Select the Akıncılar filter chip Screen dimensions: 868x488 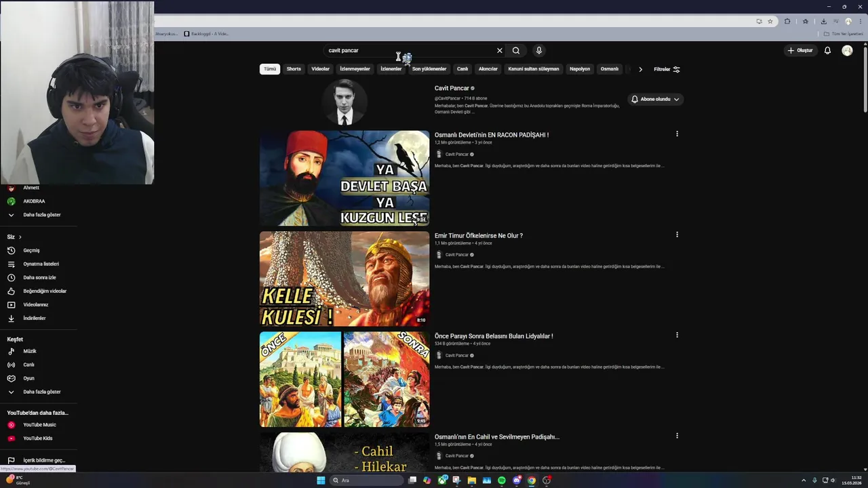click(x=488, y=69)
